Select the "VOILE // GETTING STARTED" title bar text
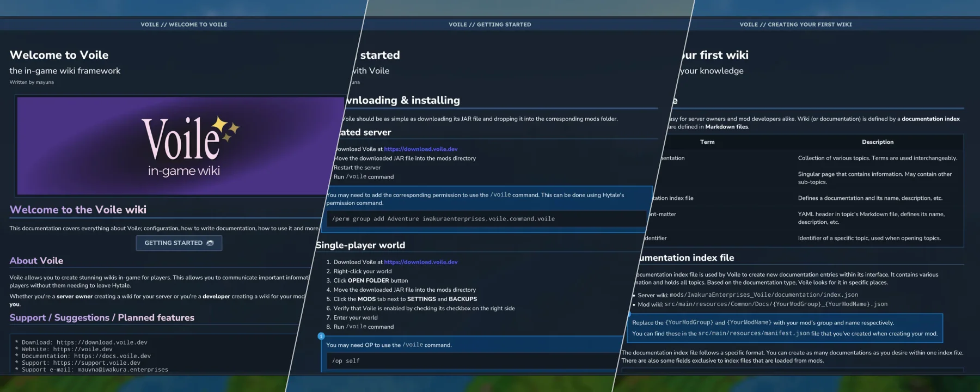 [490, 24]
